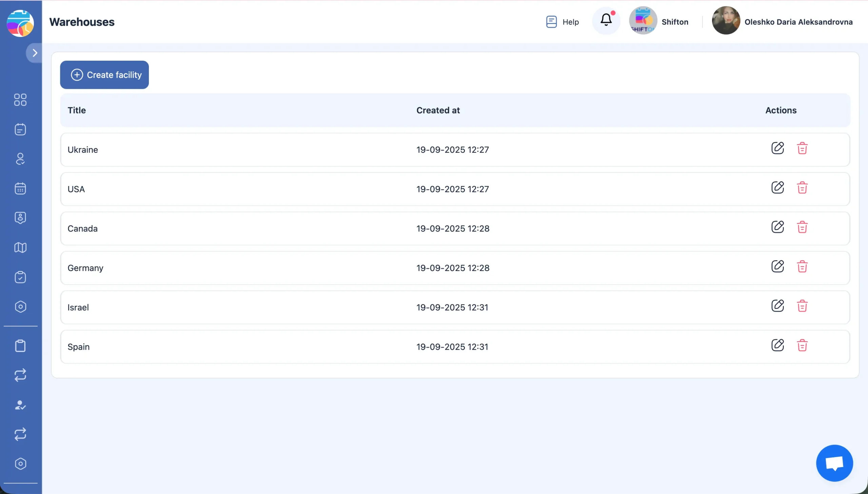
Task: Open the calendar icon in sidebar
Action: [x=20, y=188]
